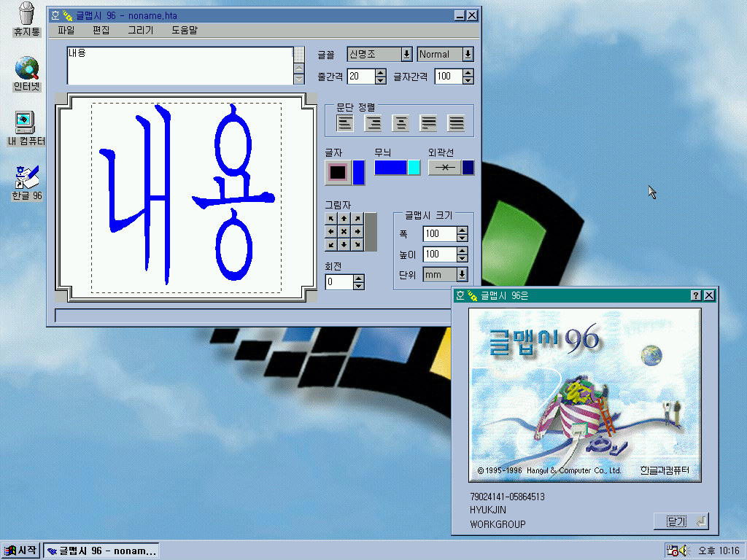Open the 글꼴 font dropdown 신명조

coord(406,54)
